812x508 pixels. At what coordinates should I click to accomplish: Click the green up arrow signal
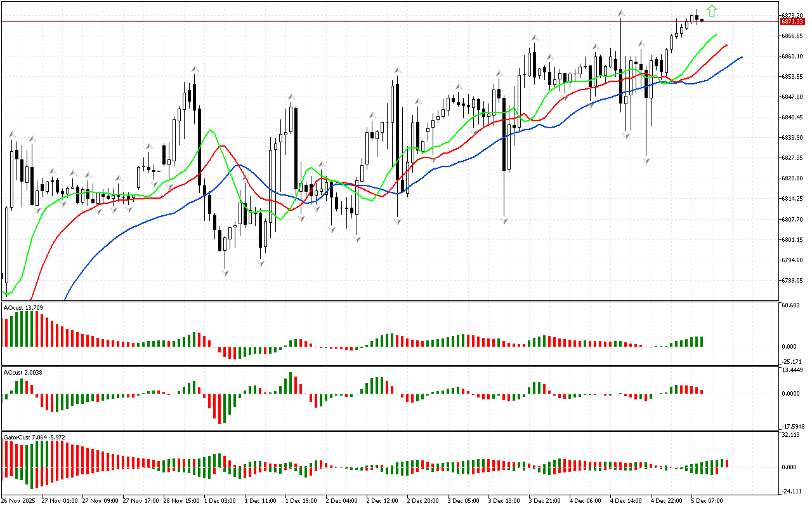click(x=712, y=11)
